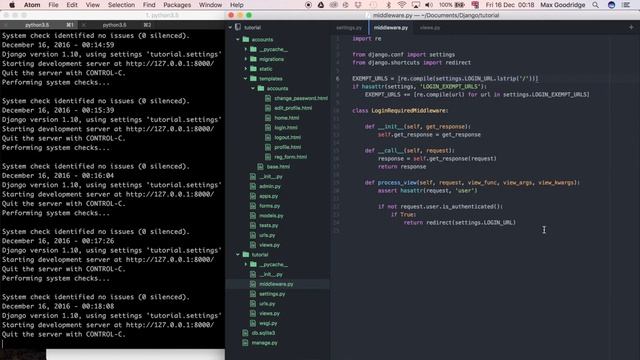Collapse accounts folder arrow inside templates
The width and height of the screenshot is (640, 360).
253,89
